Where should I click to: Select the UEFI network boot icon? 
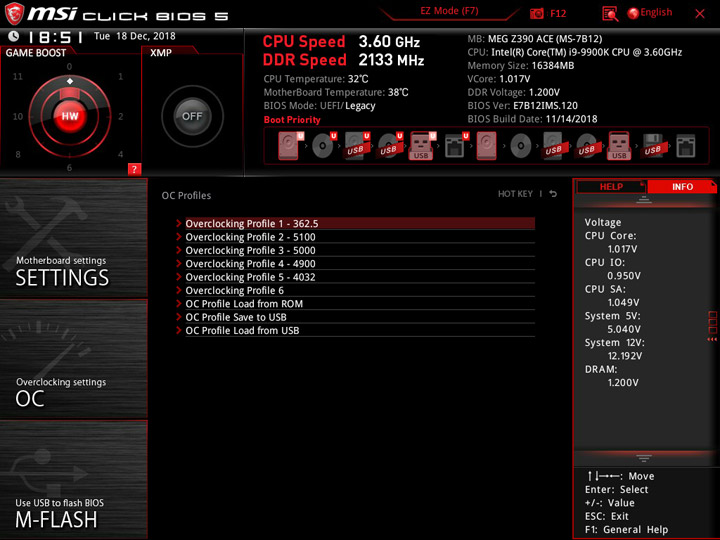456,146
